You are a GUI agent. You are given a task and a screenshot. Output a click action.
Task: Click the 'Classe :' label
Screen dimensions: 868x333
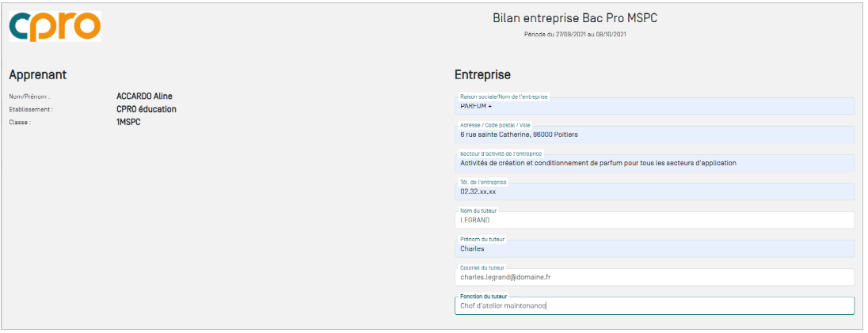pyautogui.click(x=20, y=123)
